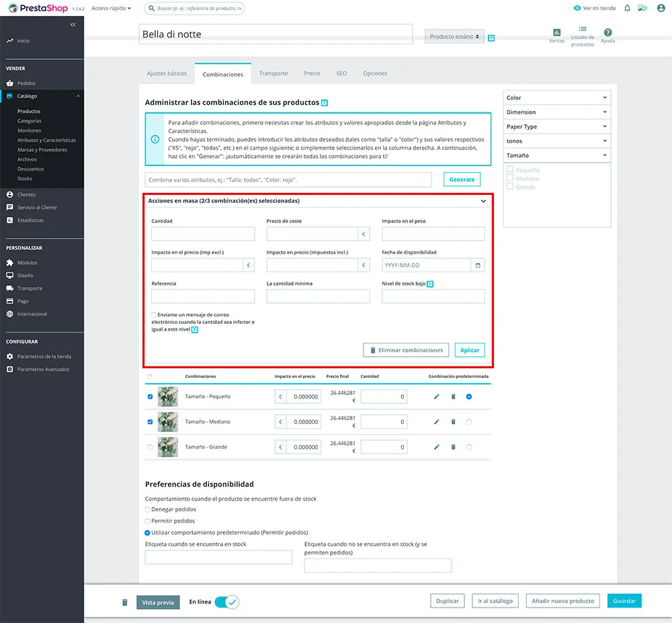Uncheck Tamaño - Mediano combination checkbox
This screenshot has width=672, height=623.
(150, 422)
